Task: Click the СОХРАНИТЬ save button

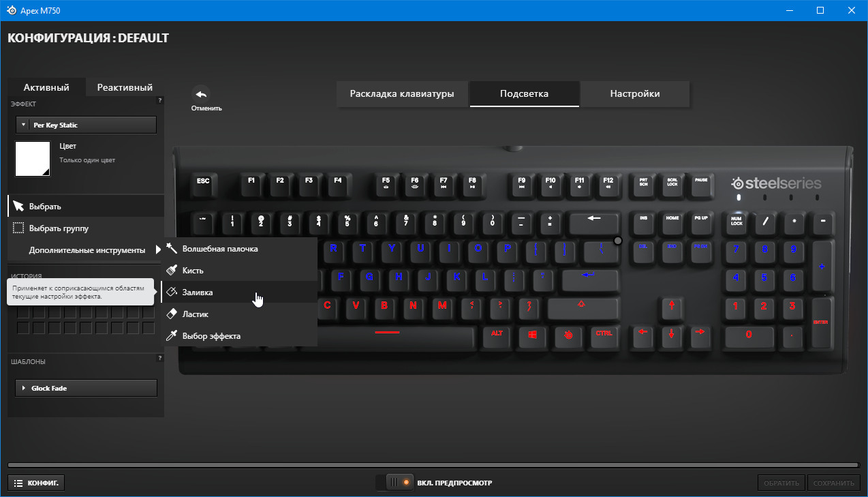Action: tap(833, 483)
